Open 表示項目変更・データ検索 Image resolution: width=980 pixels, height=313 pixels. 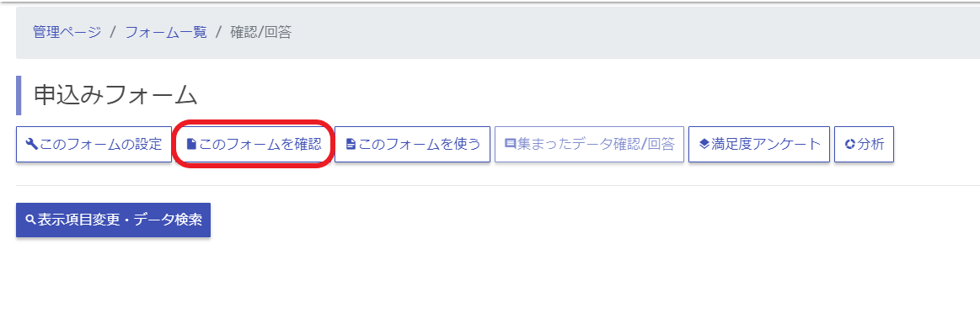point(113,220)
